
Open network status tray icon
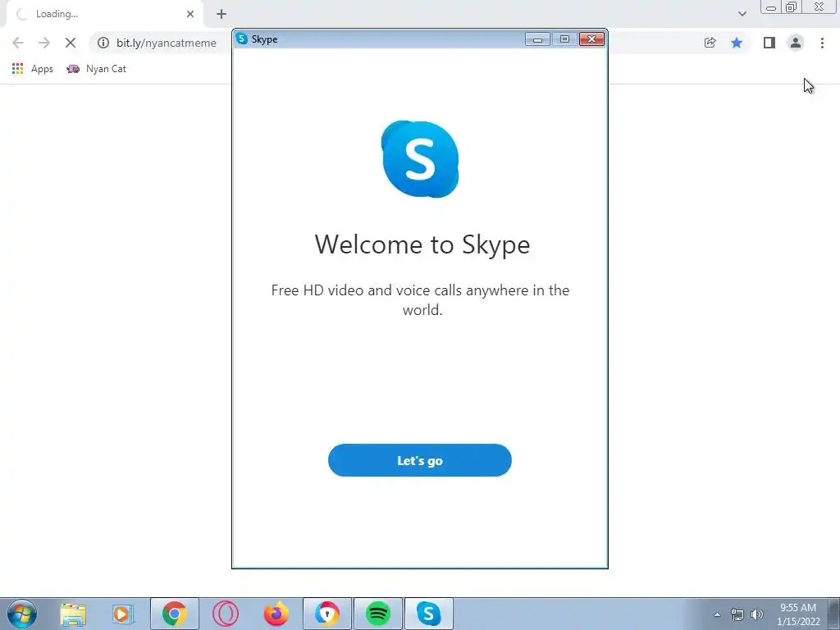[737, 614]
